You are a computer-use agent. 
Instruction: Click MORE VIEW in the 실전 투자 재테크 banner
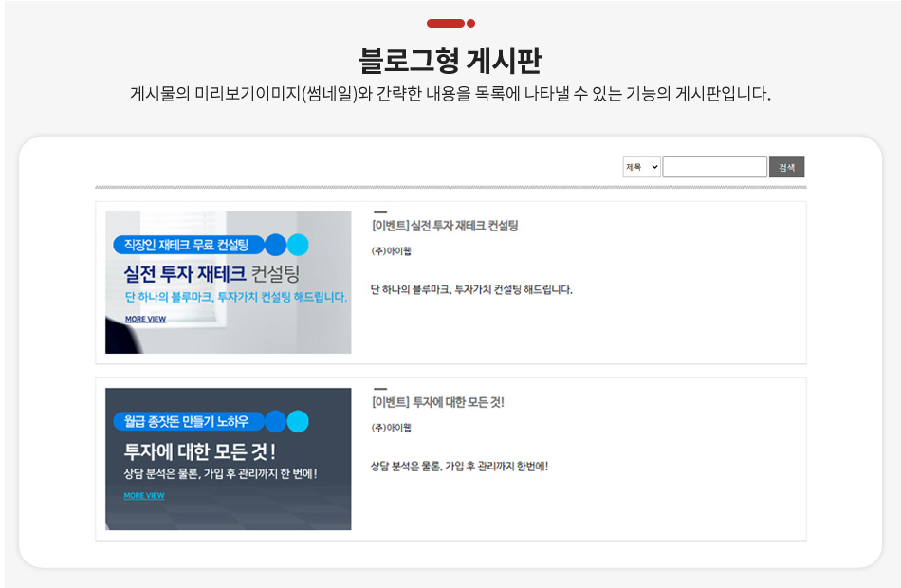pyautogui.click(x=145, y=319)
